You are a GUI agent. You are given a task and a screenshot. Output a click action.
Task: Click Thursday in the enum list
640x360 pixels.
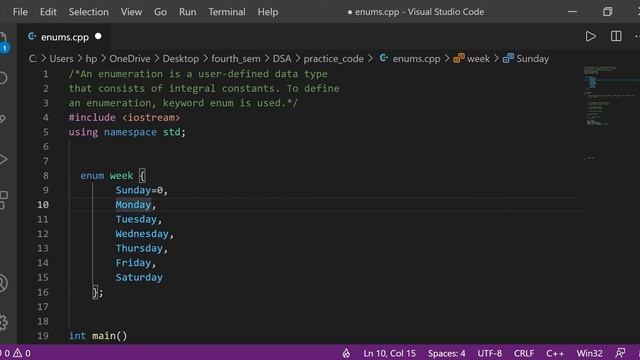(x=139, y=248)
